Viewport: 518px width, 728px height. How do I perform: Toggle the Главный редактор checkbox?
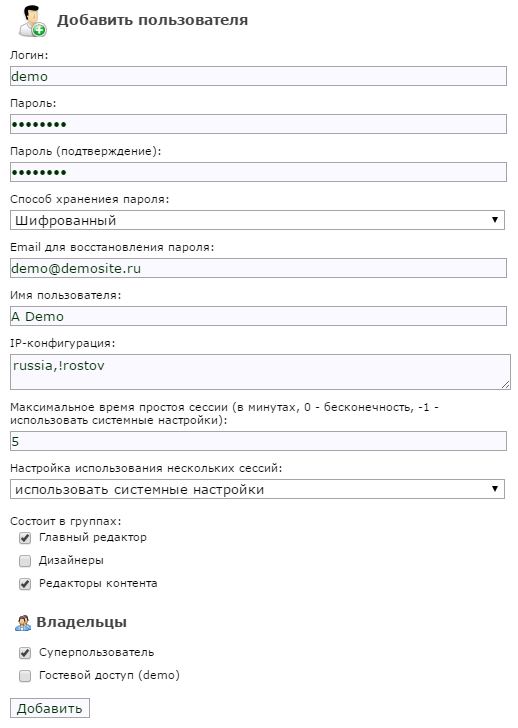[x=25, y=538]
